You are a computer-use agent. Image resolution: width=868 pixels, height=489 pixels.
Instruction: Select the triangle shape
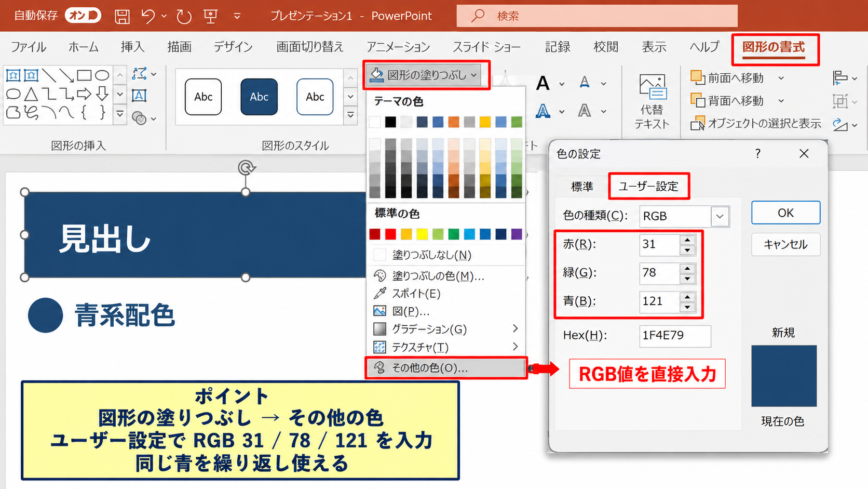[31, 94]
